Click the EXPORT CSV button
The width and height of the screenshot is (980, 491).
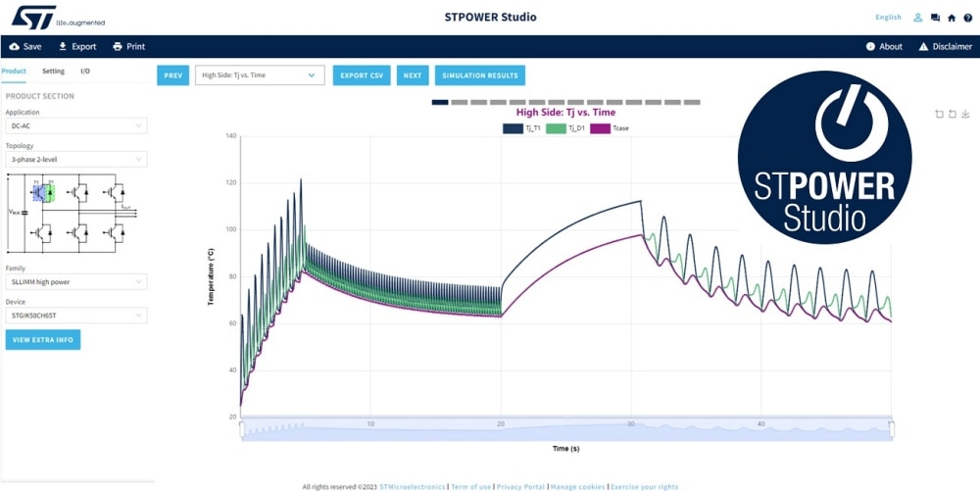pyautogui.click(x=363, y=74)
